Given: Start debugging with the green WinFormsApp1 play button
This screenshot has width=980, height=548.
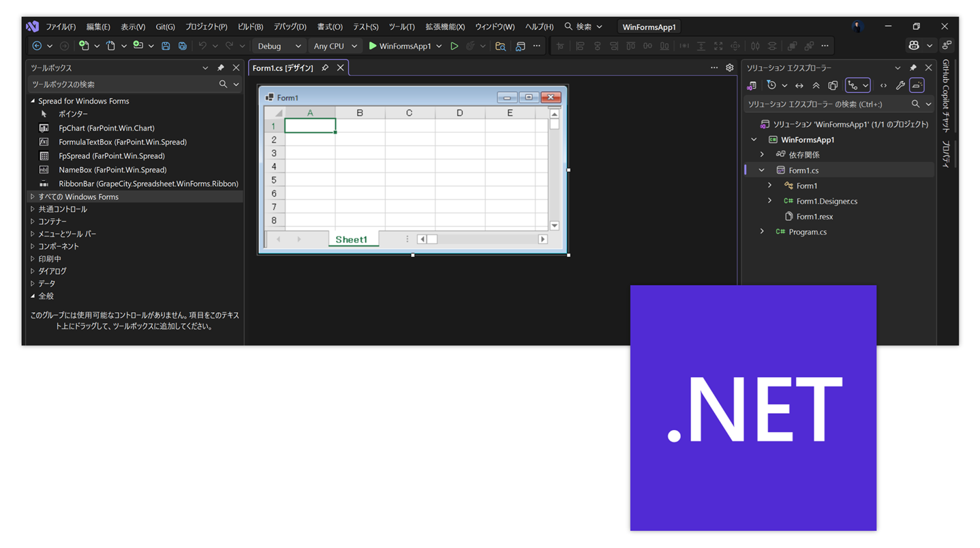Looking at the screenshot, I should click(400, 46).
